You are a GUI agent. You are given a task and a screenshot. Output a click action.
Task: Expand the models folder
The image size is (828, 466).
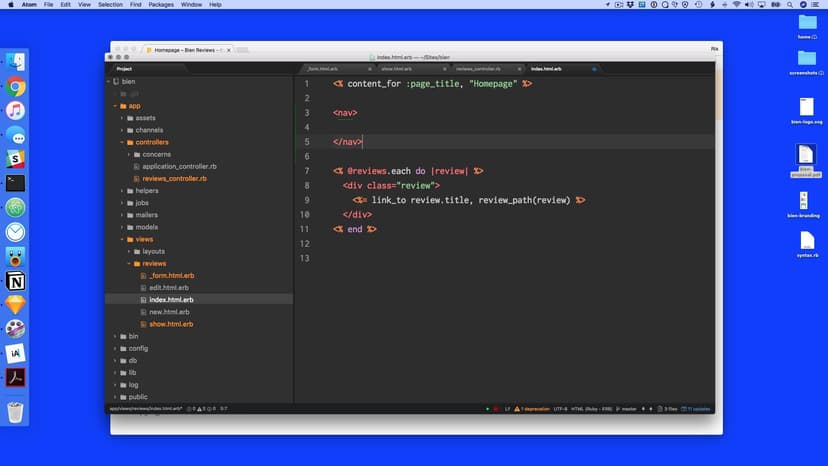point(146,227)
